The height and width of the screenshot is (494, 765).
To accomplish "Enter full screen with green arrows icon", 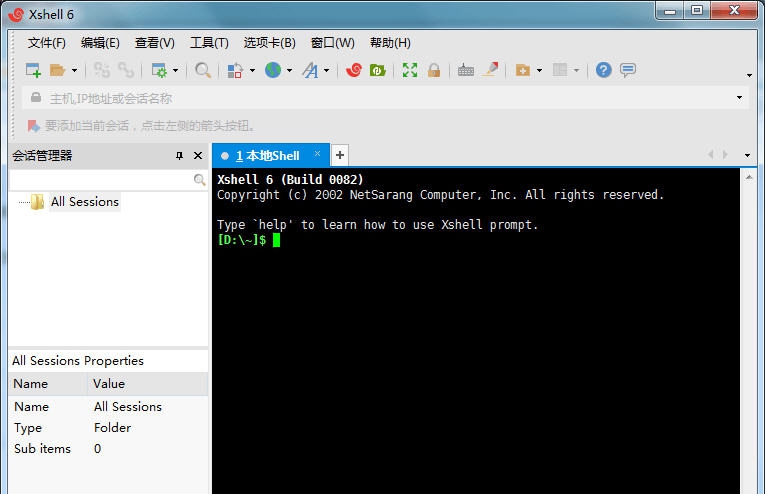I will point(410,70).
